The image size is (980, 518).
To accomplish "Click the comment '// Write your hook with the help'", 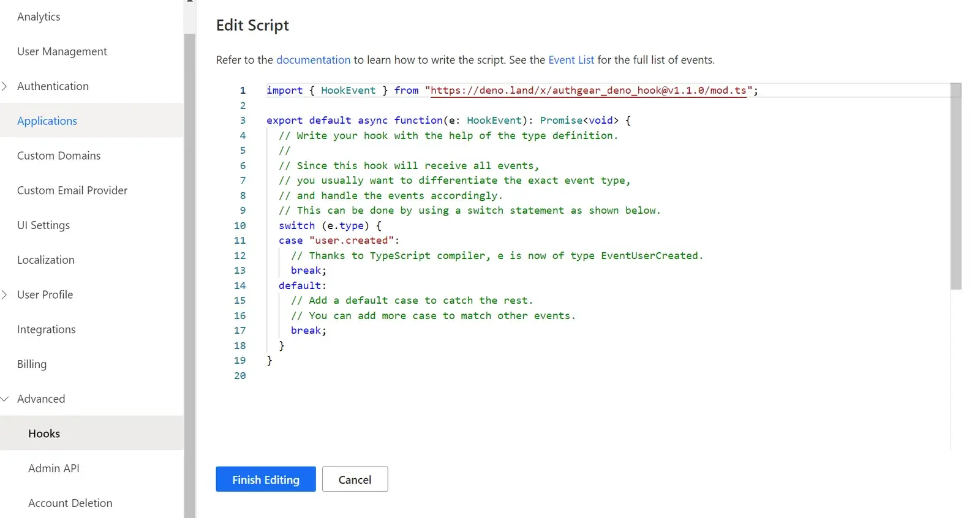I will [x=448, y=136].
